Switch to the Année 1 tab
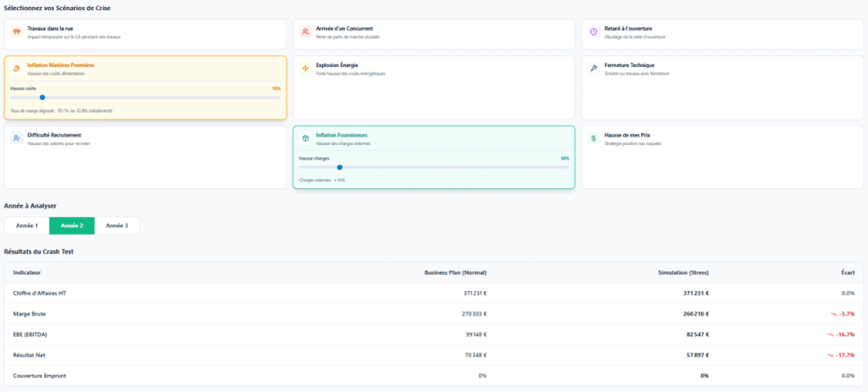The width and height of the screenshot is (868, 392). [x=27, y=226]
